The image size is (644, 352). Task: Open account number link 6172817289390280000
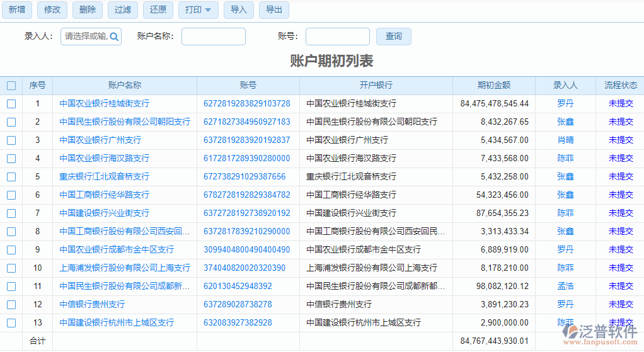tap(246, 159)
